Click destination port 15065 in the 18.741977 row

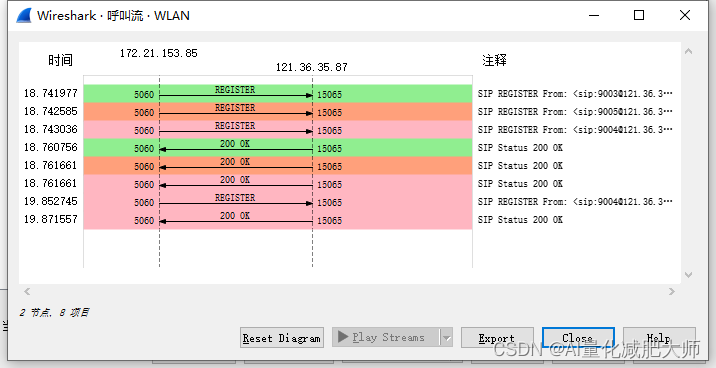pyautogui.click(x=329, y=95)
